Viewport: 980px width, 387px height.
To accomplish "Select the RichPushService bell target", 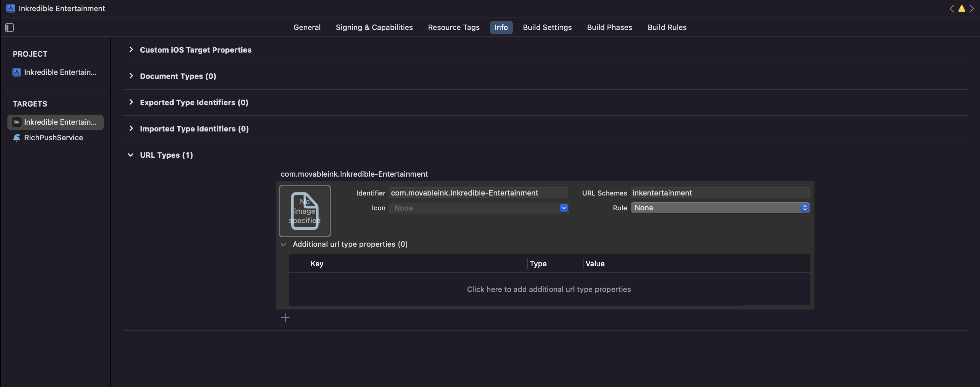I will coord(53,138).
